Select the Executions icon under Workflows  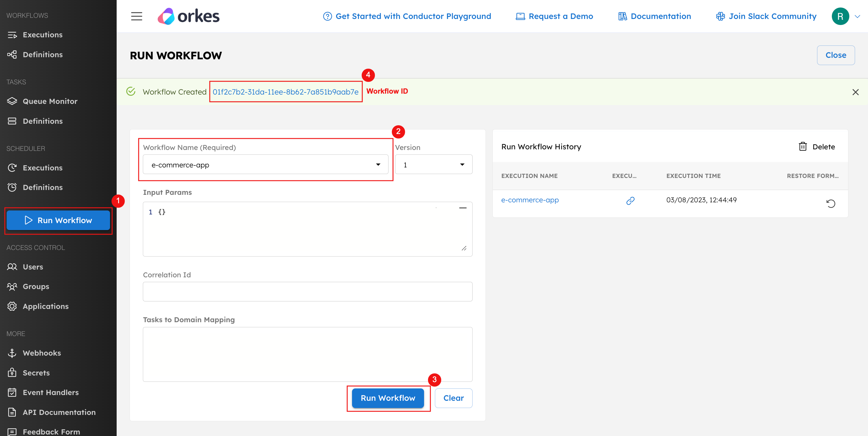(x=42, y=34)
